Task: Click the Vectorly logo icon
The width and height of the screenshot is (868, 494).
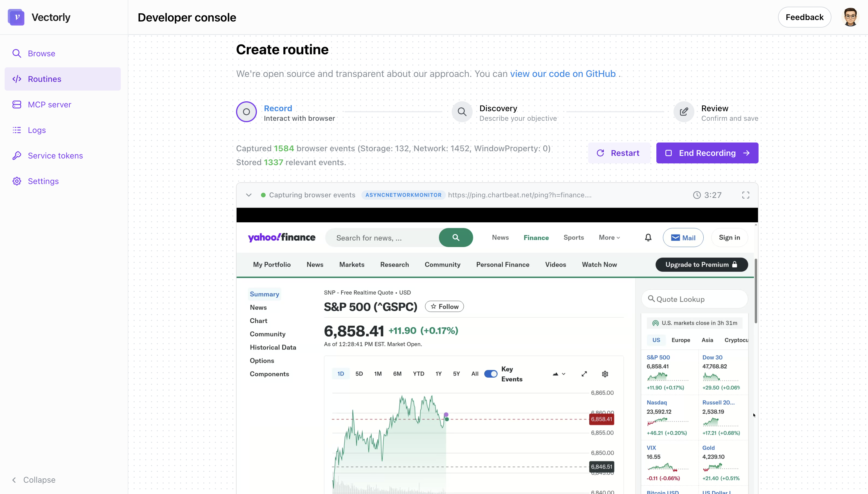Action: click(16, 17)
